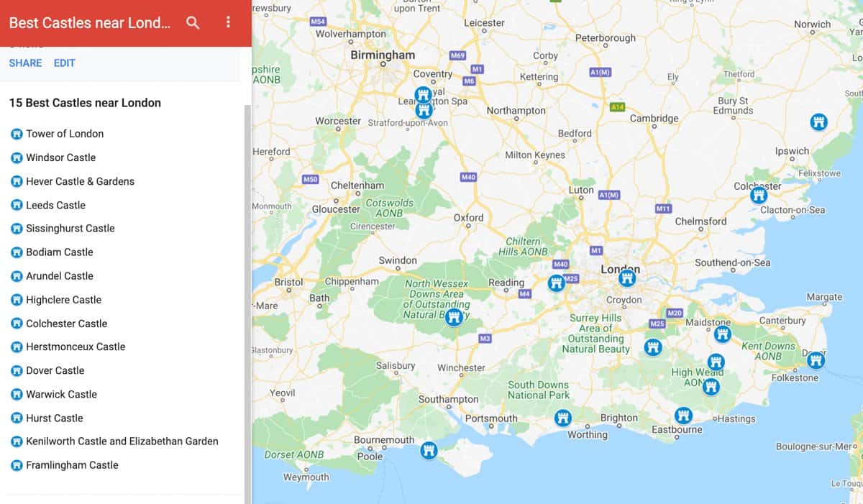Select the Warwick Castle pin near Leamington Spa
Viewport: 863px width, 504px height.
pyautogui.click(x=424, y=110)
